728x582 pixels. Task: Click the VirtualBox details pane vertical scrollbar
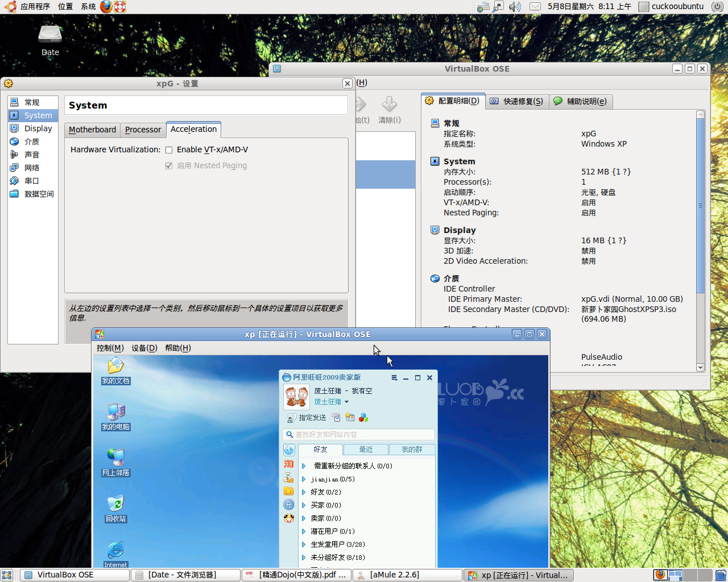pyautogui.click(x=701, y=241)
